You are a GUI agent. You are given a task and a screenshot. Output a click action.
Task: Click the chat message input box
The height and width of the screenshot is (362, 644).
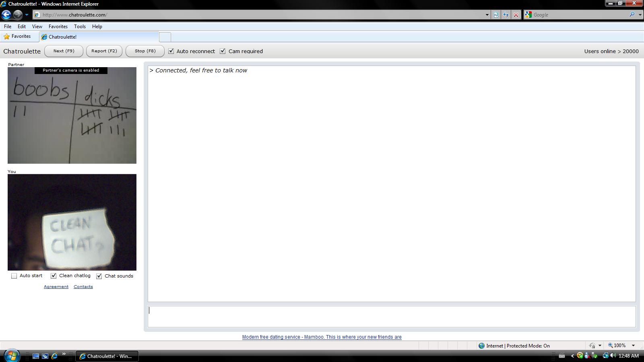point(392,317)
